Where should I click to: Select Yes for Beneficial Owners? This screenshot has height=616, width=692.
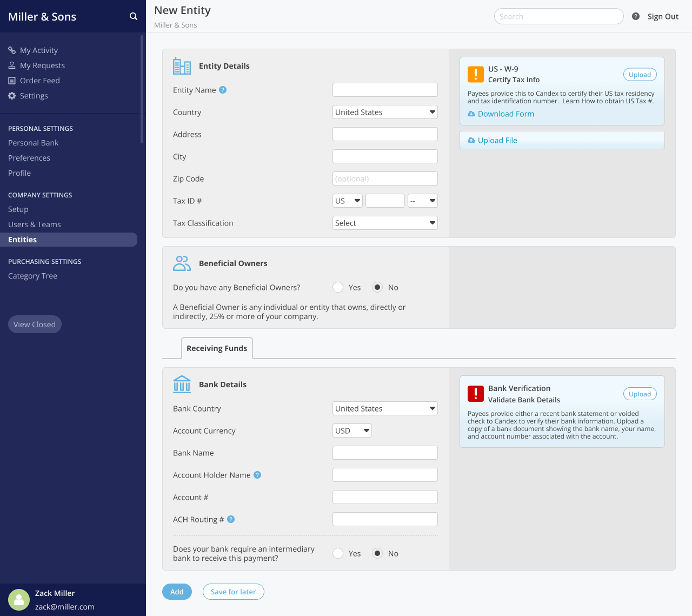coord(338,287)
